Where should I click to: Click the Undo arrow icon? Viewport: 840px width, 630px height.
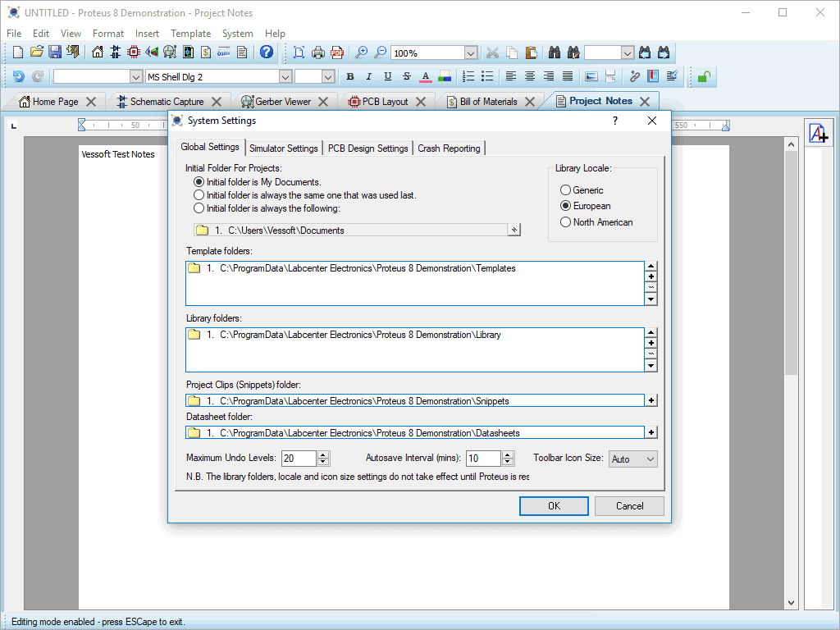point(18,76)
